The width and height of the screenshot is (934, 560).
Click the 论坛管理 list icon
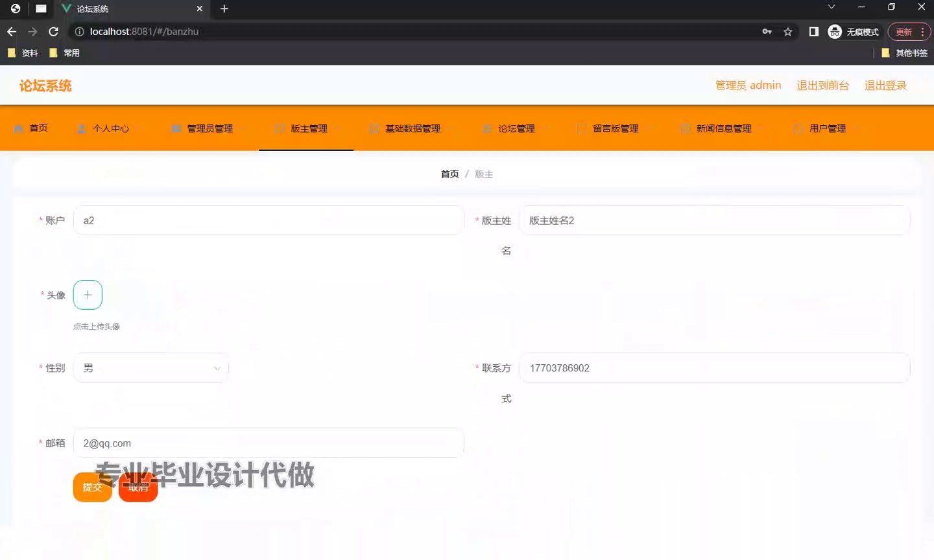click(487, 128)
